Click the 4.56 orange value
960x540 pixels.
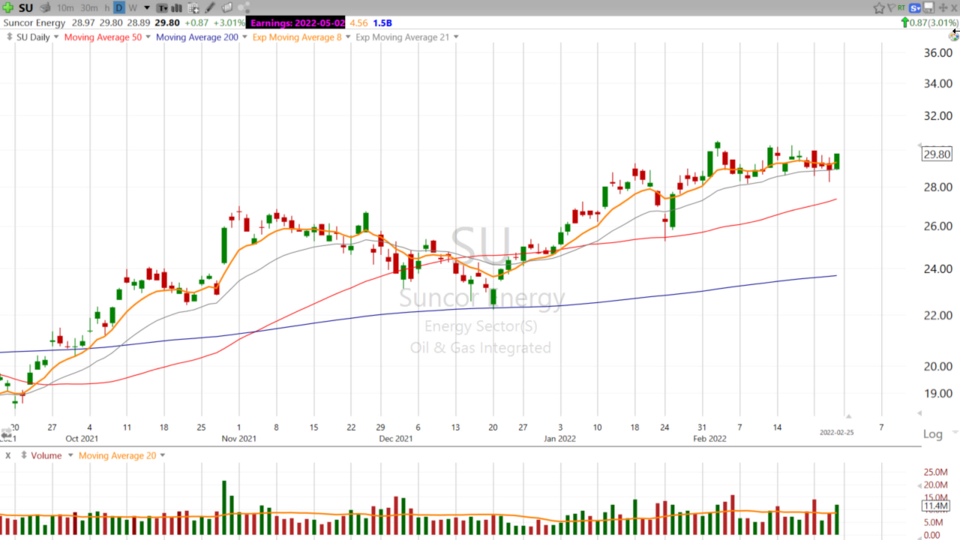(x=359, y=23)
